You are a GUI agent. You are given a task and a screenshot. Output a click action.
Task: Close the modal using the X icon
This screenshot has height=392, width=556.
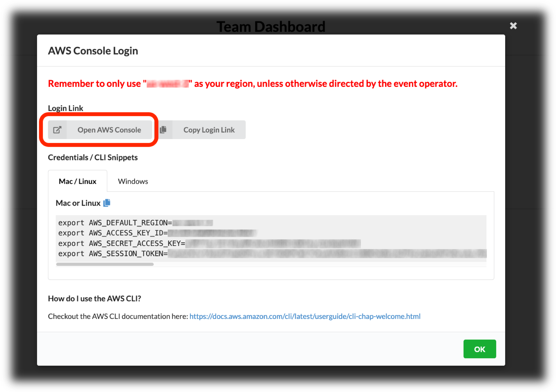(x=513, y=26)
